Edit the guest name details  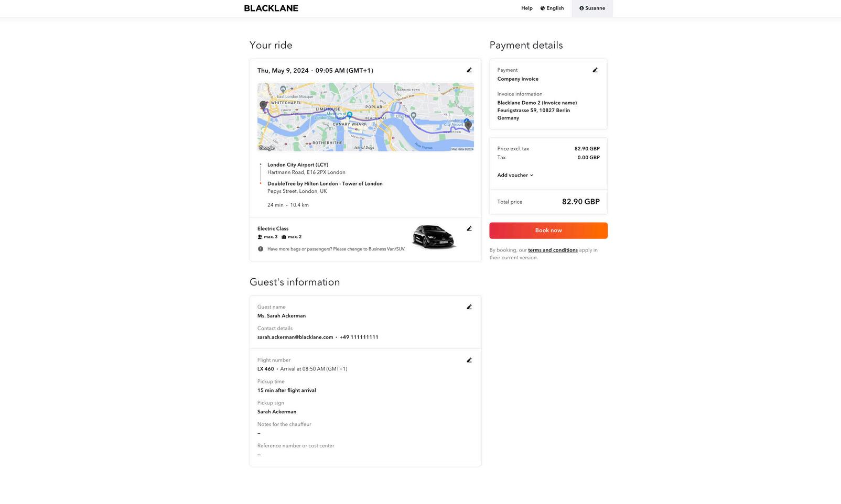point(469,307)
